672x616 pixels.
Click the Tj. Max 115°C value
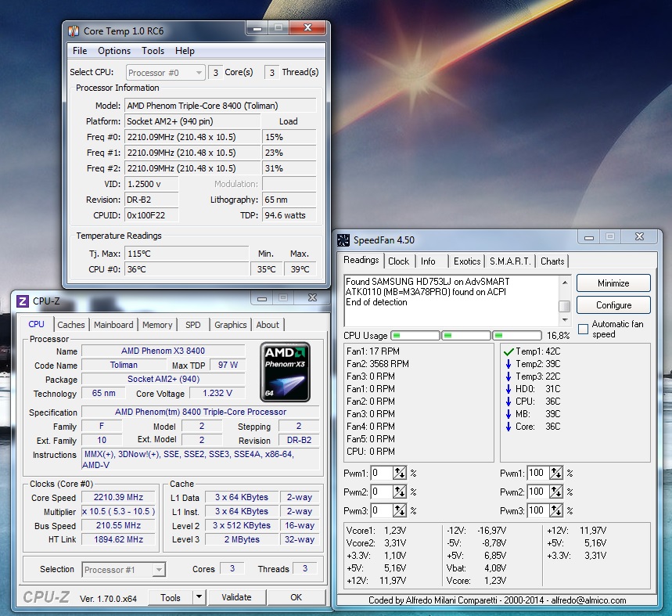click(186, 254)
